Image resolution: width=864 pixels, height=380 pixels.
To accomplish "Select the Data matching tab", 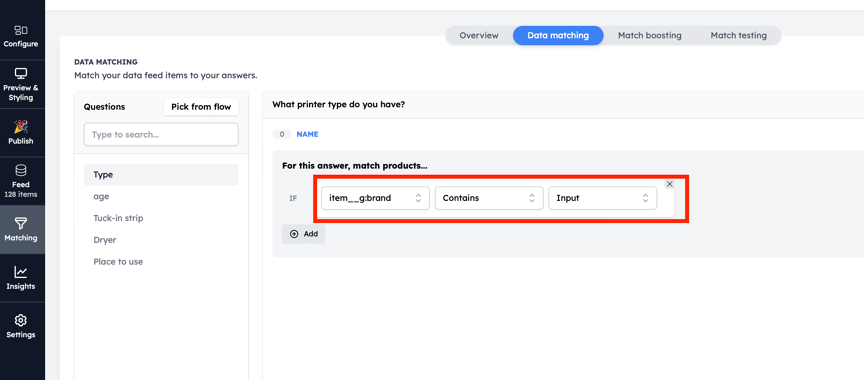I will (x=558, y=35).
